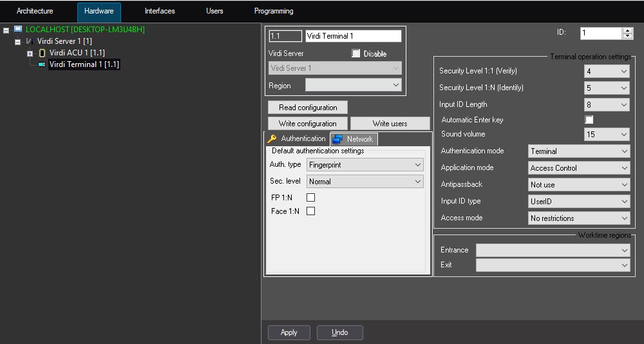Click the Virdi Terminal 1 name field
The height and width of the screenshot is (344, 644).
coord(353,37)
